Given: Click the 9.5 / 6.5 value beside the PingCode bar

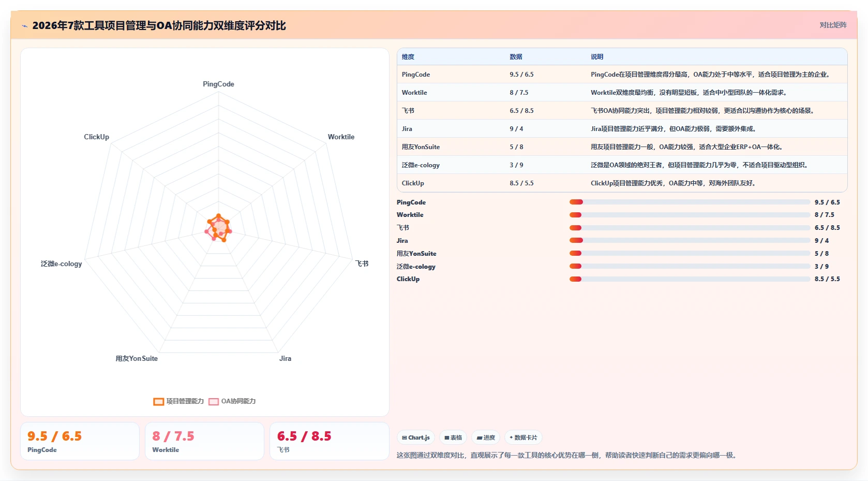Looking at the screenshot, I should pos(827,202).
